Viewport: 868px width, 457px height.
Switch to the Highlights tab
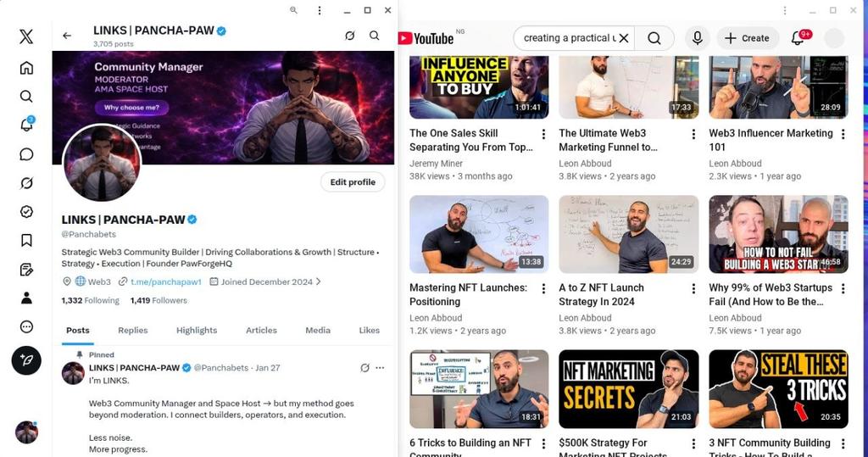pyautogui.click(x=197, y=330)
